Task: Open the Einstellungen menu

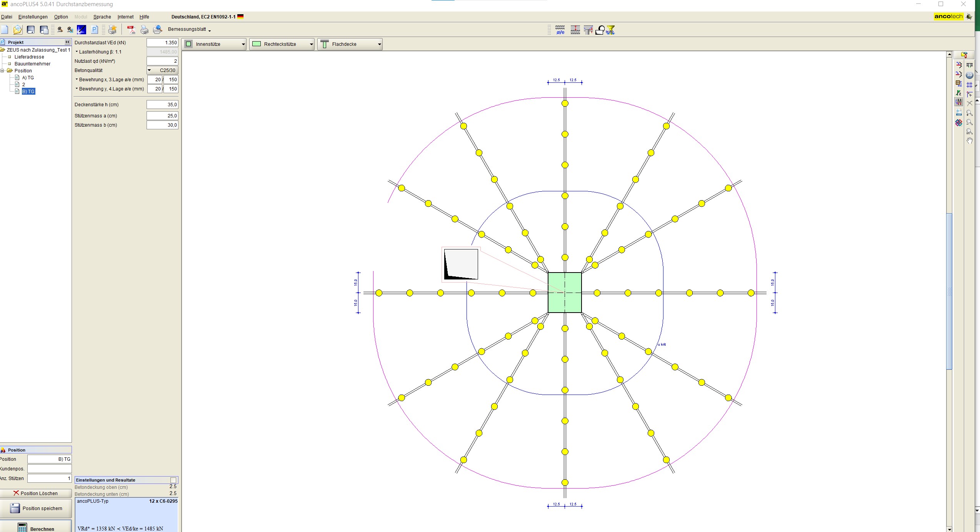Action: [x=33, y=17]
